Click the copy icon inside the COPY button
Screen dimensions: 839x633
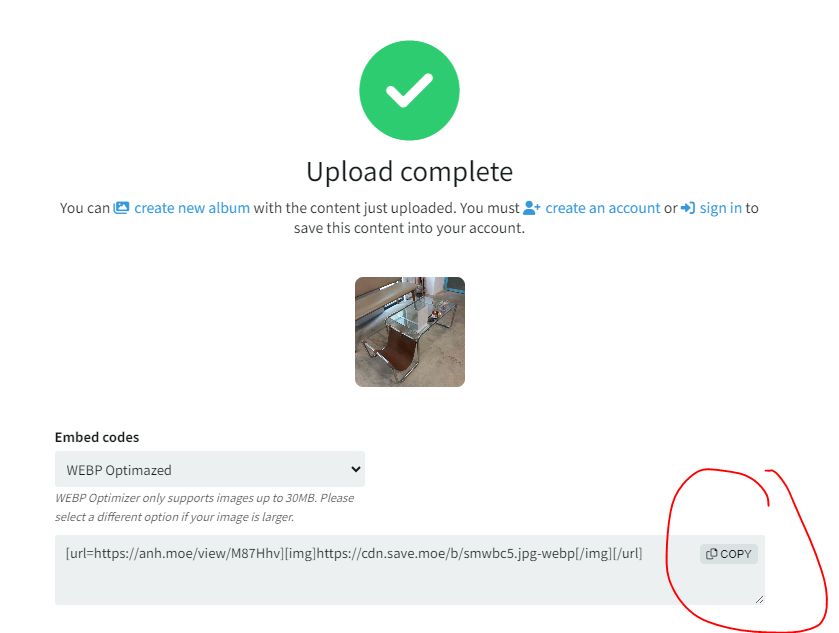712,554
